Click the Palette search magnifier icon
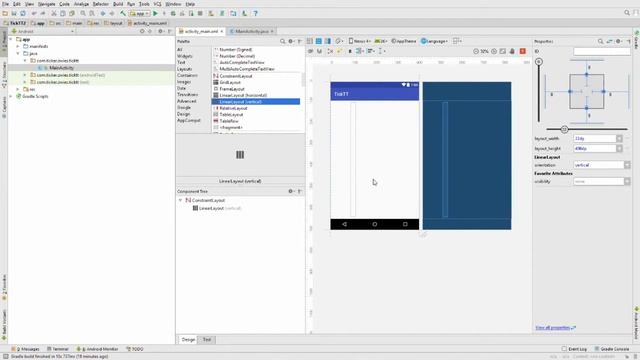Screen dimensions: 640x360 (x=282, y=41)
